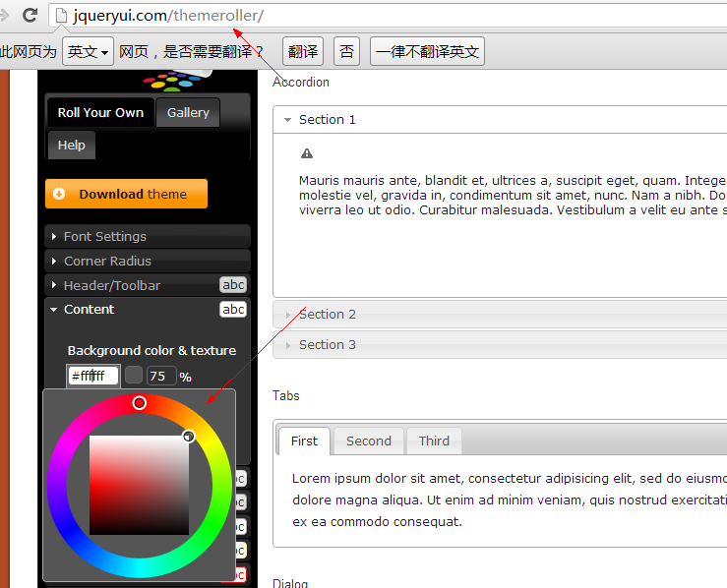Viewport: 727px width, 588px height.
Task: Click the page icon in the address bar
Action: pyautogui.click(x=61, y=16)
